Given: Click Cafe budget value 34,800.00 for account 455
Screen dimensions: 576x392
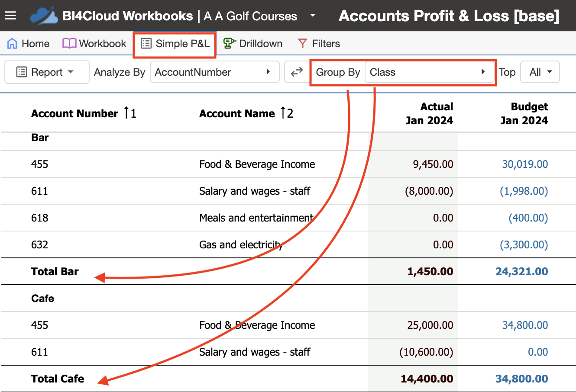Looking at the screenshot, I should point(525,325).
